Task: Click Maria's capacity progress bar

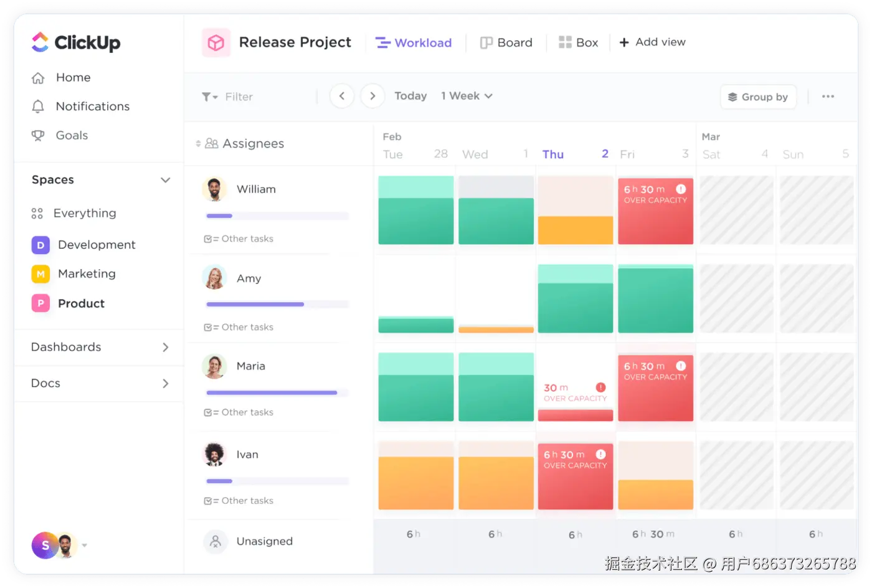Action: [277, 393]
